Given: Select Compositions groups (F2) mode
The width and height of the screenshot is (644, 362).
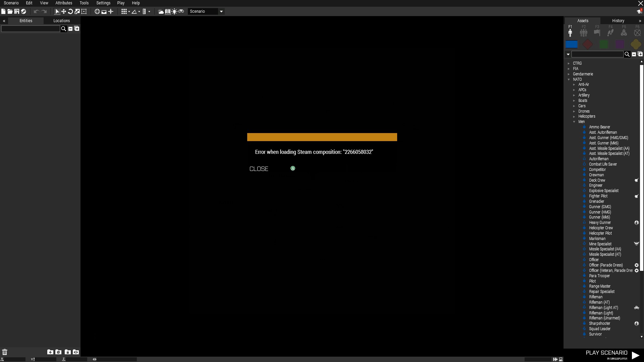Looking at the screenshot, I should click(x=584, y=31).
